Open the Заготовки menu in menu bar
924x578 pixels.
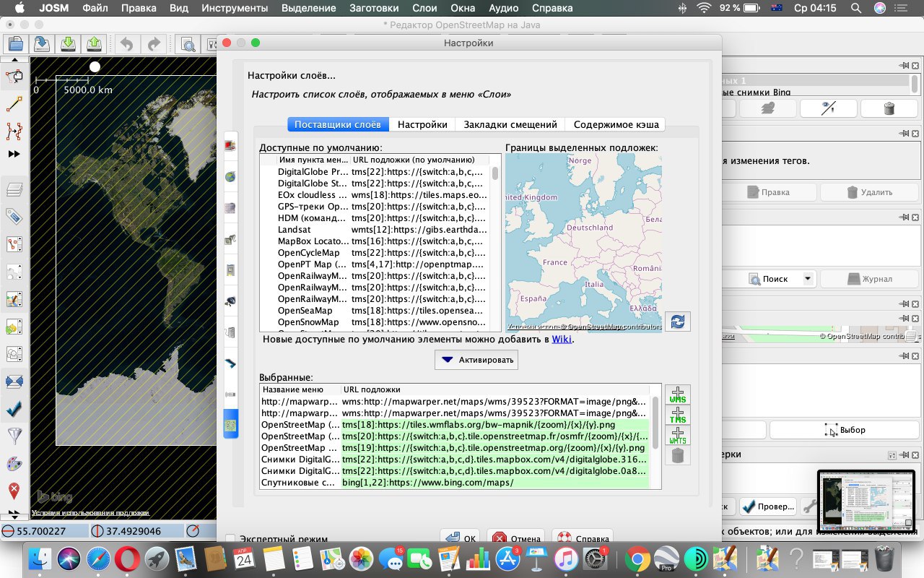tap(372, 8)
